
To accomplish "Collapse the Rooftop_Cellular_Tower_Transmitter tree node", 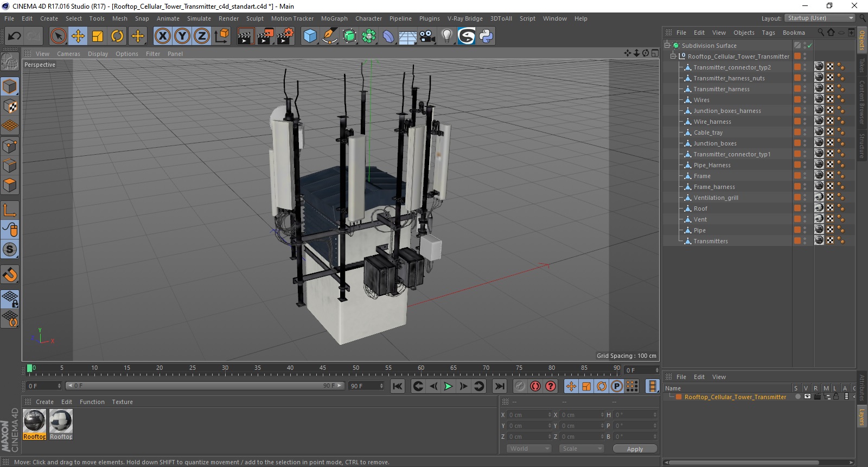I will [673, 56].
